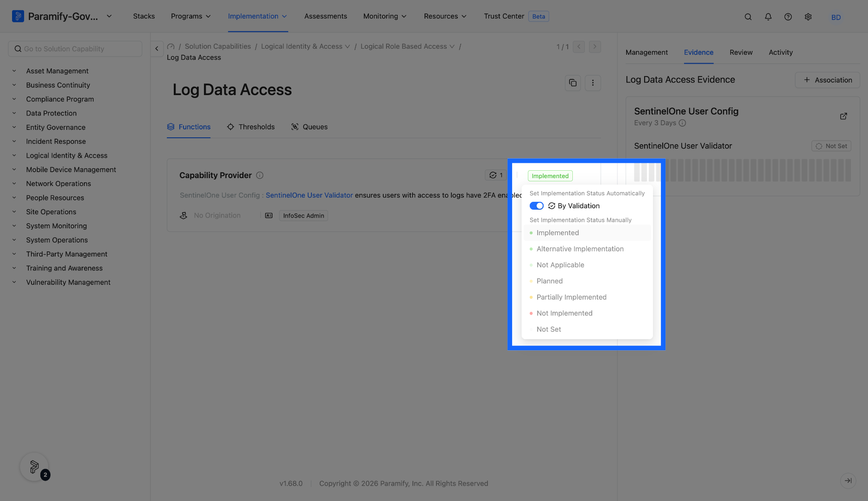
Task: Go to the next capability arrow
Action: click(595, 46)
